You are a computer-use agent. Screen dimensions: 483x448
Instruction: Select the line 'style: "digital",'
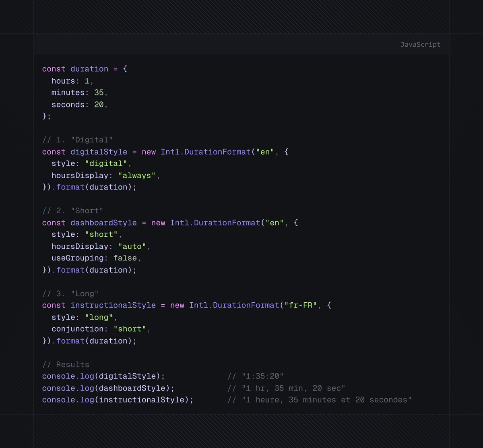click(92, 163)
